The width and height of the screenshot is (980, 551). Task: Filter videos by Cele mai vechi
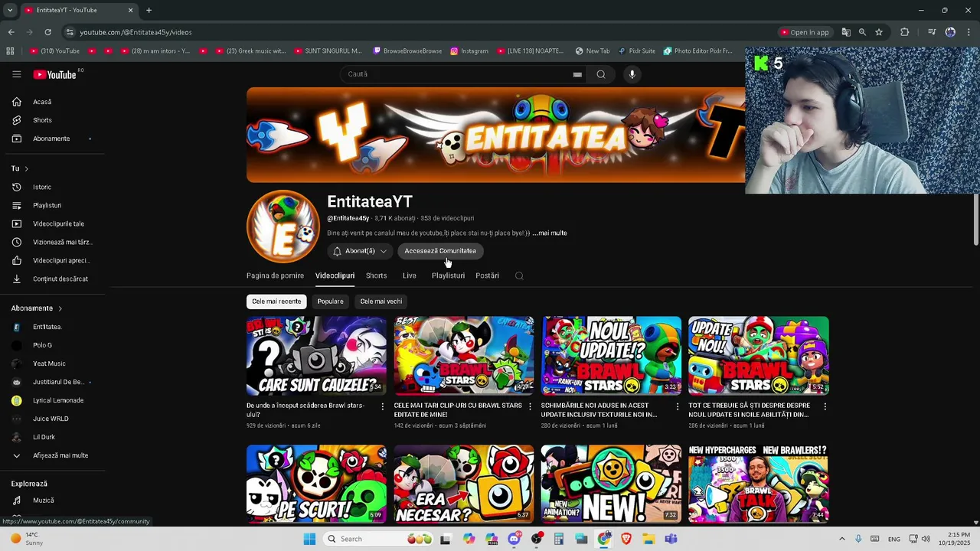click(x=381, y=302)
